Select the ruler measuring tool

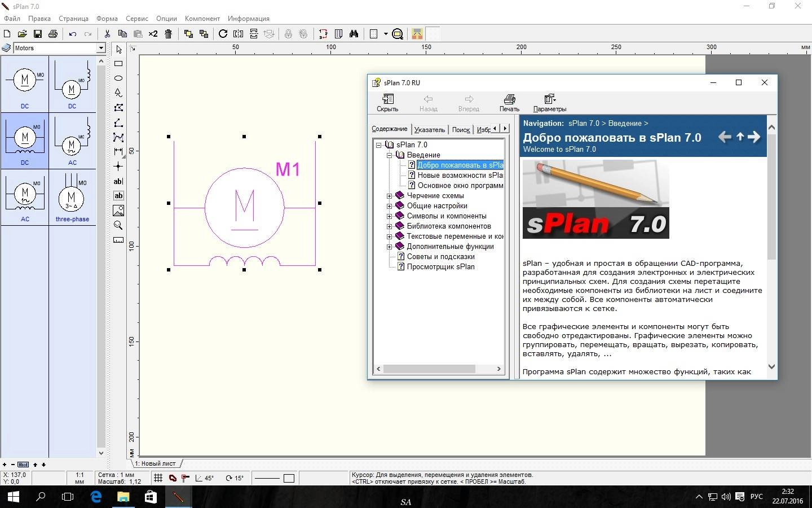click(118, 240)
